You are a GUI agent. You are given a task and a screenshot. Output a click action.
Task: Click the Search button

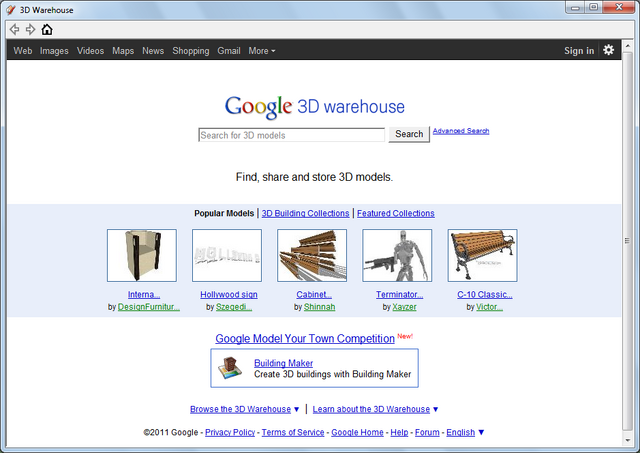click(x=409, y=134)
